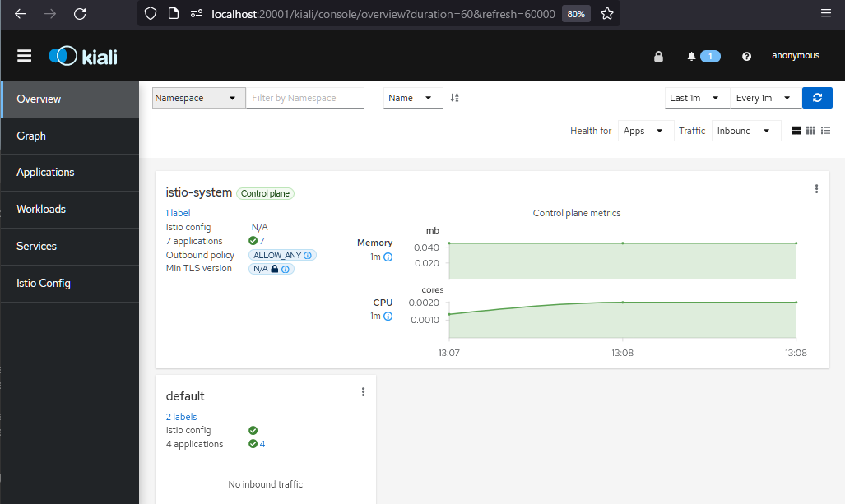Click the blue refresh button
This screenshot has height=504, width=845.
[x=817, y=98]
